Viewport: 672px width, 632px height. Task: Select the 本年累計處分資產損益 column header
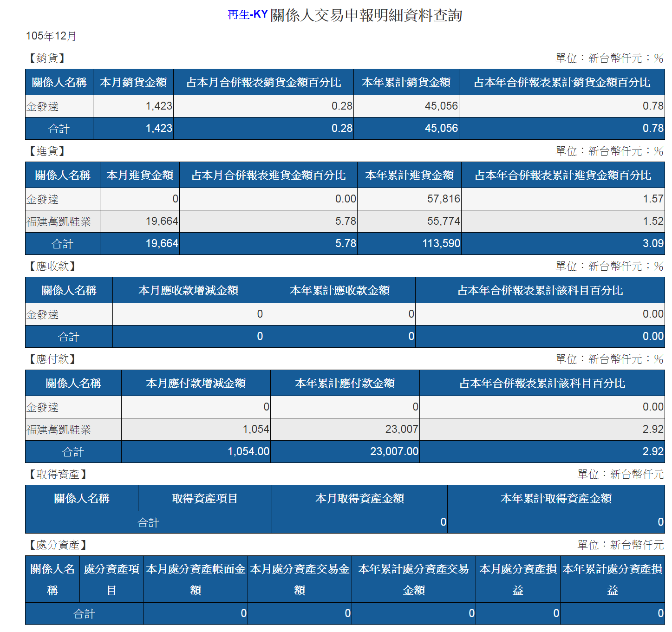tap(613, 579)
